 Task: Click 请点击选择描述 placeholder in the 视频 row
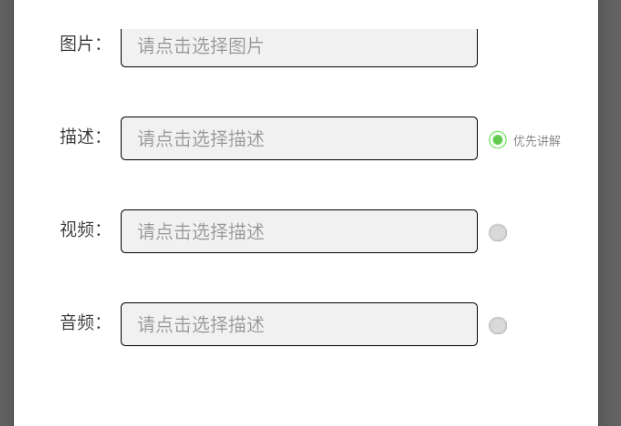200,232
